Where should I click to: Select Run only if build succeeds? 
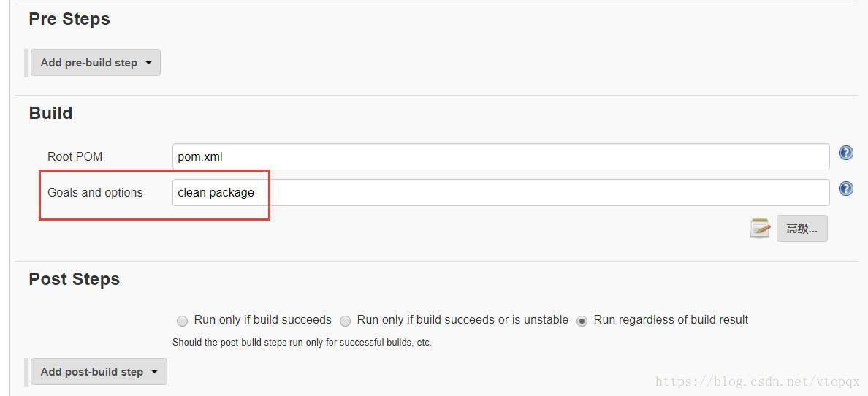pos(182,321)
